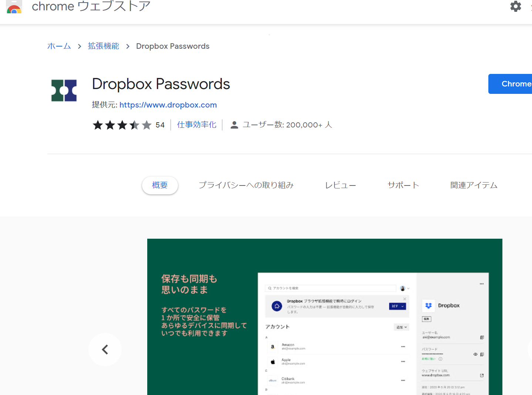Open the 仕事効率化 category link
532x395 pixels.
point(196,125)
